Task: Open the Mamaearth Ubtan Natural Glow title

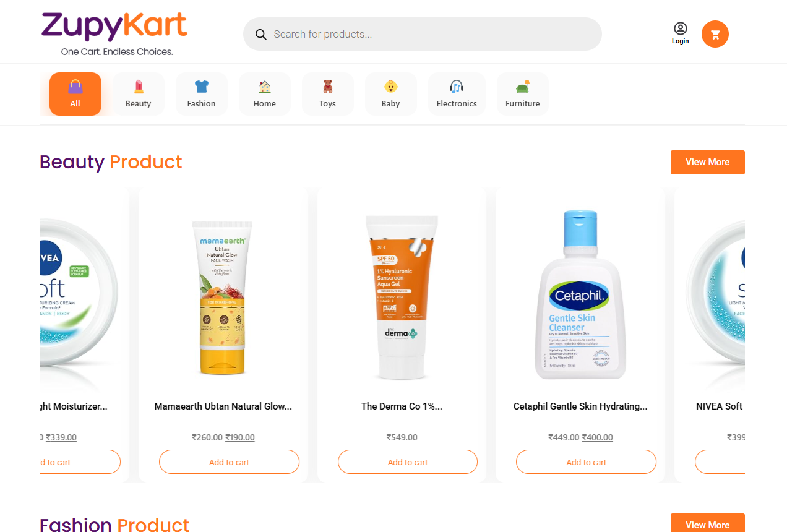Action: point(223,406)
